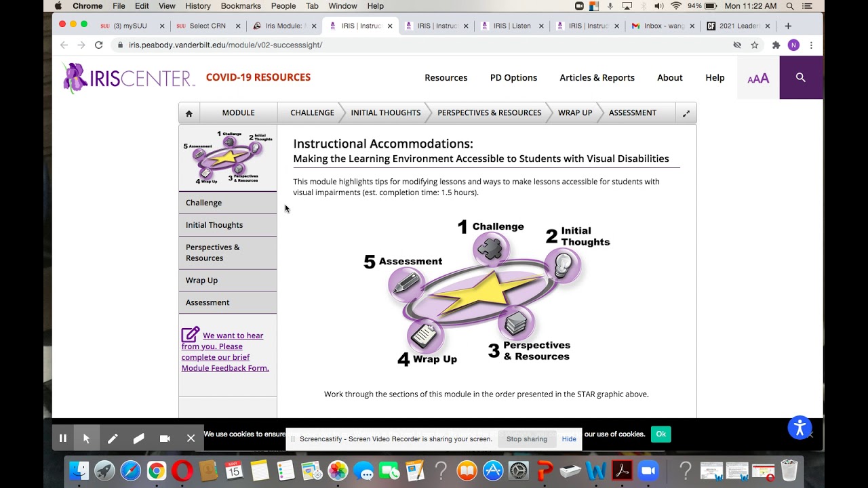Open Initial Thoughts in the sidebar
The image size is (868, 488).
(228, 225)
